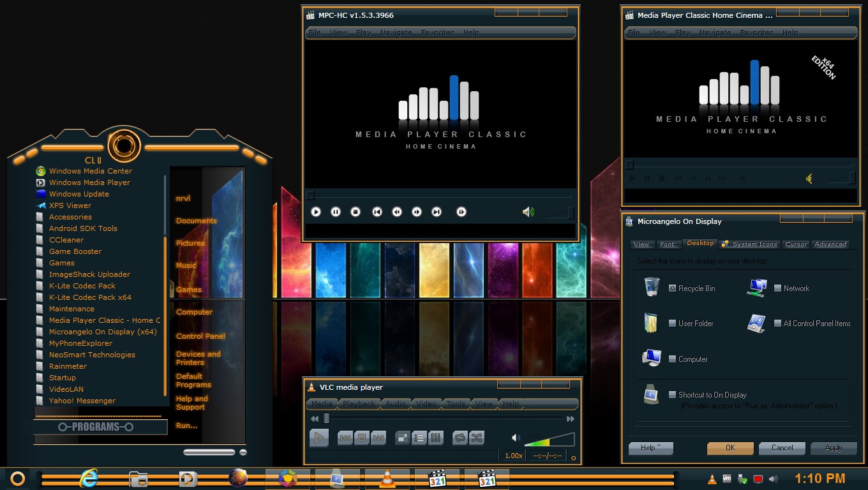Viewport: 868px width, 490px height.
Task: Show the VLC playlist
Action: coord(419,438)
